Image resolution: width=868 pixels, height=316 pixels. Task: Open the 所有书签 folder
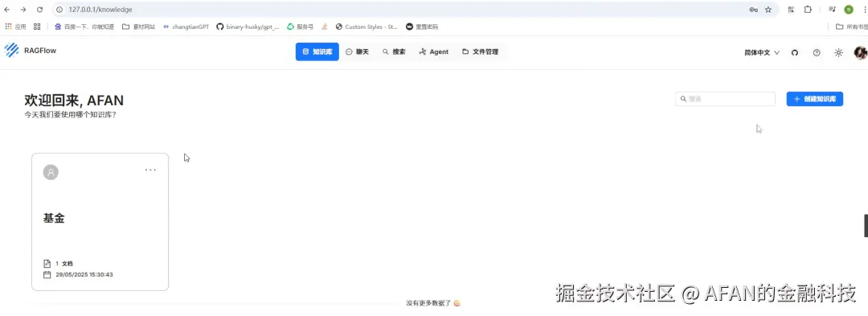(x=851, y=27)
